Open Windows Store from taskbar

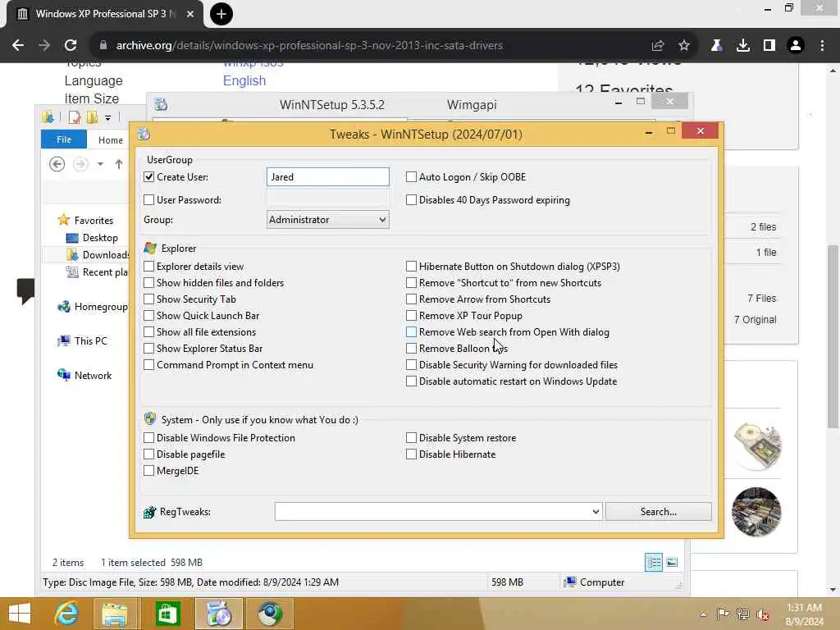pos(167,614)
